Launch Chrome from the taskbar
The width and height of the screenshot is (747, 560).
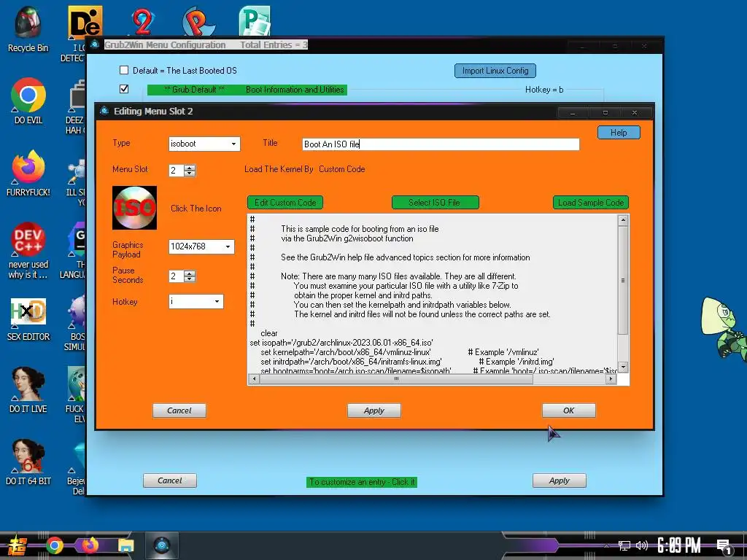[x=54, y=545]
